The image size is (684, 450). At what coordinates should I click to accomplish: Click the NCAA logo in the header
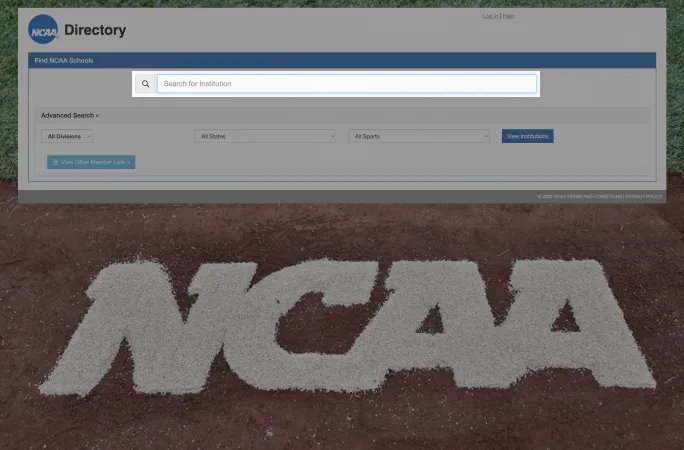pyautogui.click(x=43, y=29)
